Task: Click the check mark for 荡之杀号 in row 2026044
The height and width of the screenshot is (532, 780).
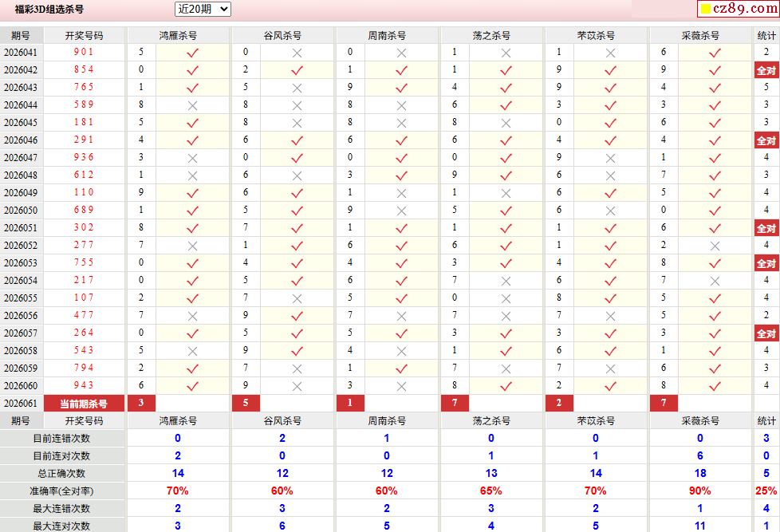Action: pos(506,105)
